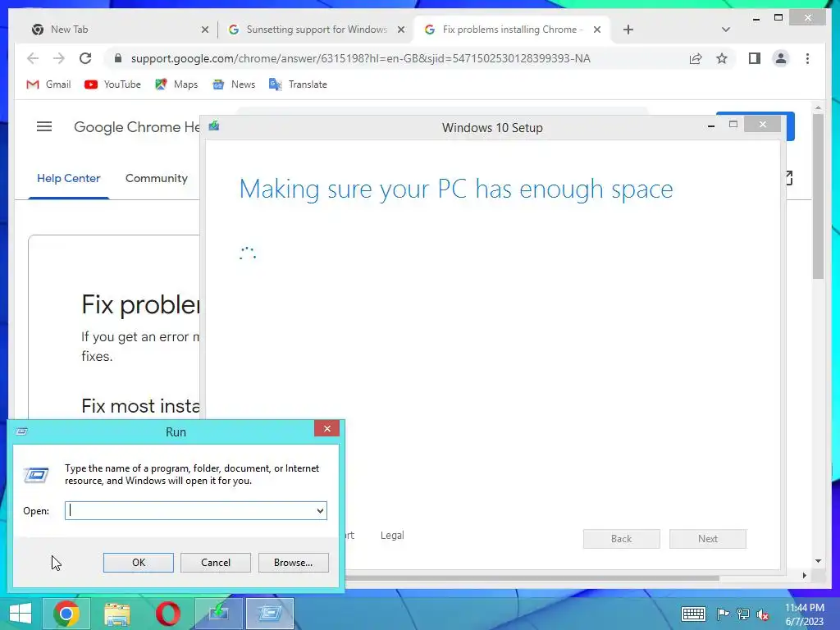The height and width of the screenshot is (630, 840).
Task: Open News bookmark
Action: tap(234, 84)
